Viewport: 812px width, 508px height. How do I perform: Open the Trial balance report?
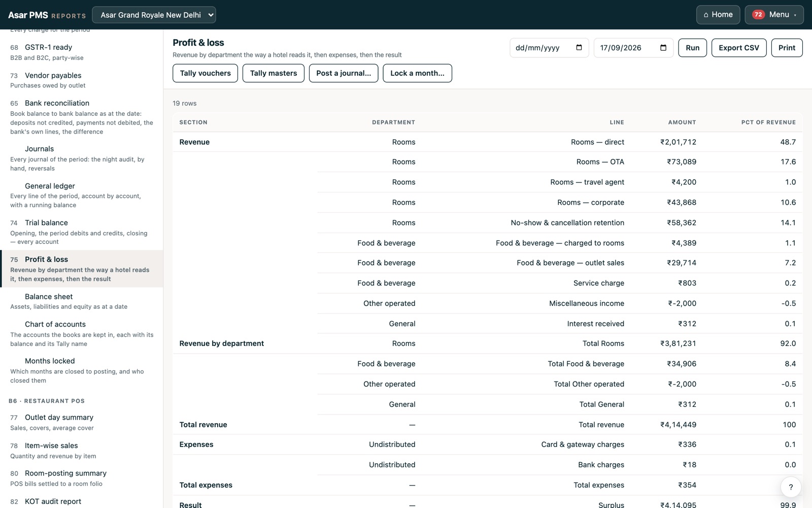(81, 232)
